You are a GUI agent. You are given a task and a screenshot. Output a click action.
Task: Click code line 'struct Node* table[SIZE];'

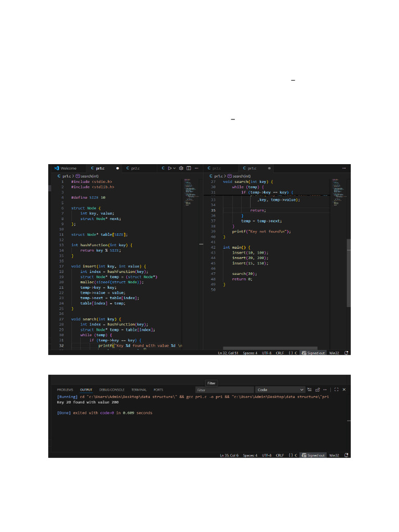pyautogui.click(x=99, y=234)
